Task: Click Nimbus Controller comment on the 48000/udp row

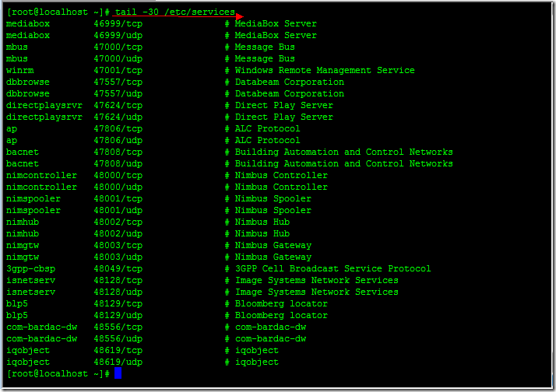Action: pos(281,187)
